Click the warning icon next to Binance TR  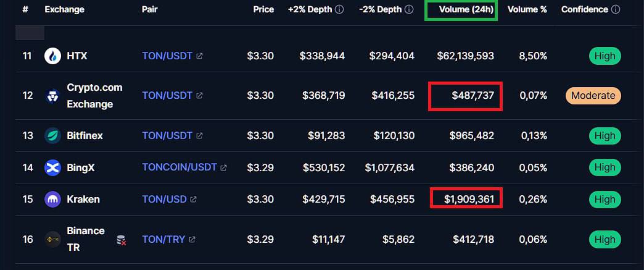tap(121, 240)
